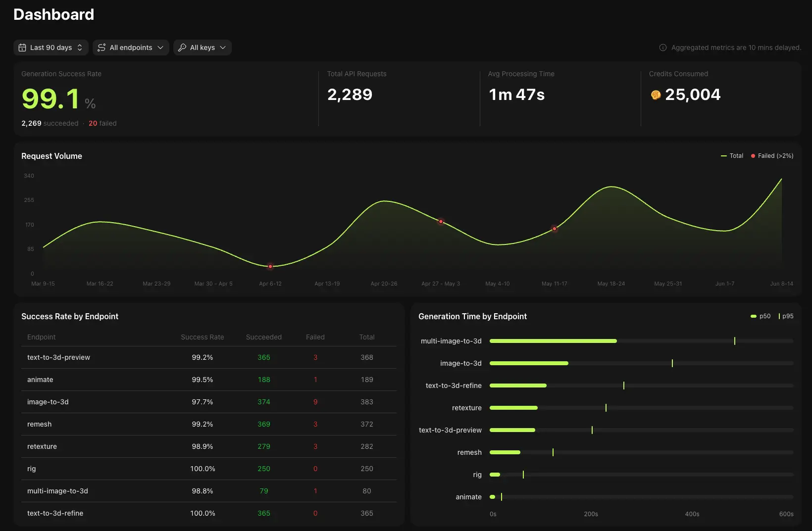812x531 pixels.
Task: Click the failed count 9 for image-to-3d
Action: [315, 402]
